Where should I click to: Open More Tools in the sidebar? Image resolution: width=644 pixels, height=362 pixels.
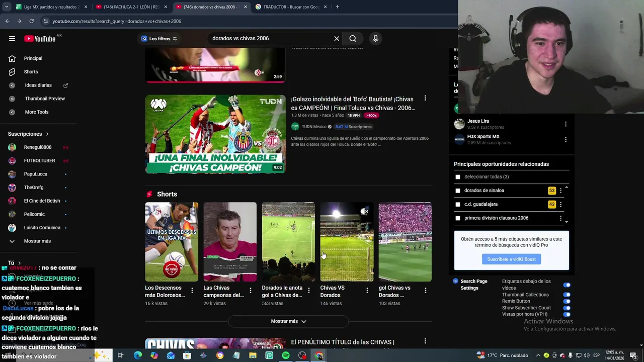pyautogui.click(x=37, y=112)
